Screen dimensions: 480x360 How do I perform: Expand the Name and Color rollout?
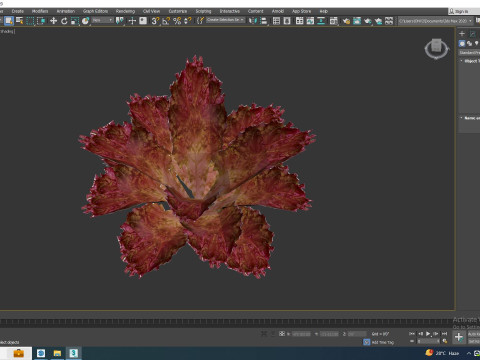[470, 118]
